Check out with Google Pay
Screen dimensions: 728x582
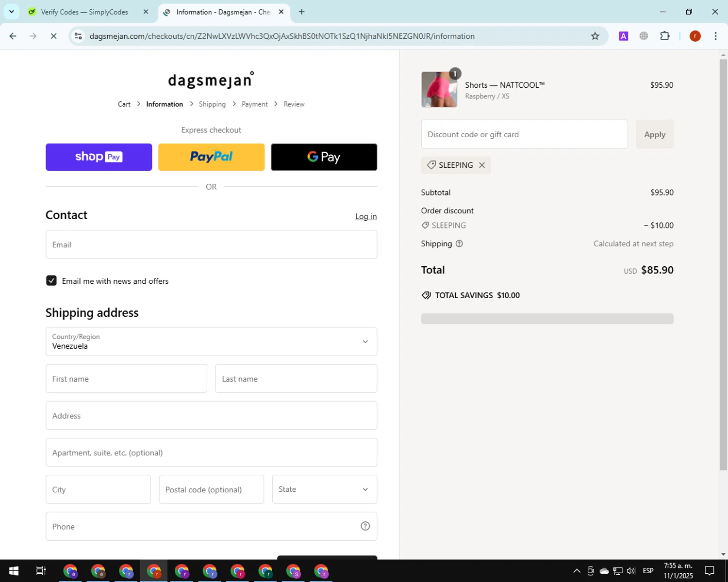(324, 157)
